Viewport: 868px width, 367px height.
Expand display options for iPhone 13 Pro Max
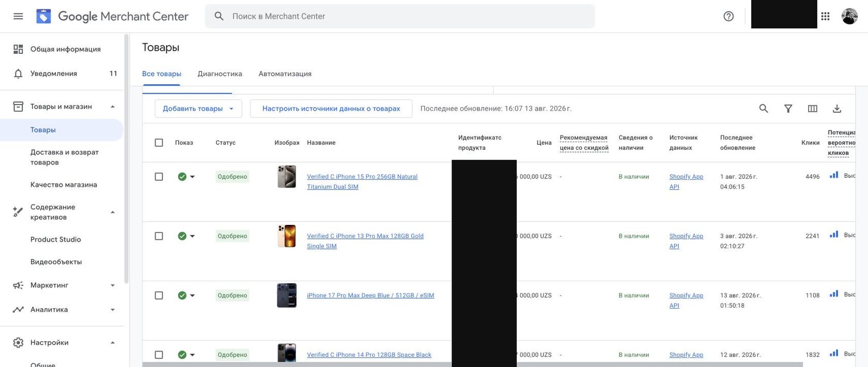pos(192,236)
